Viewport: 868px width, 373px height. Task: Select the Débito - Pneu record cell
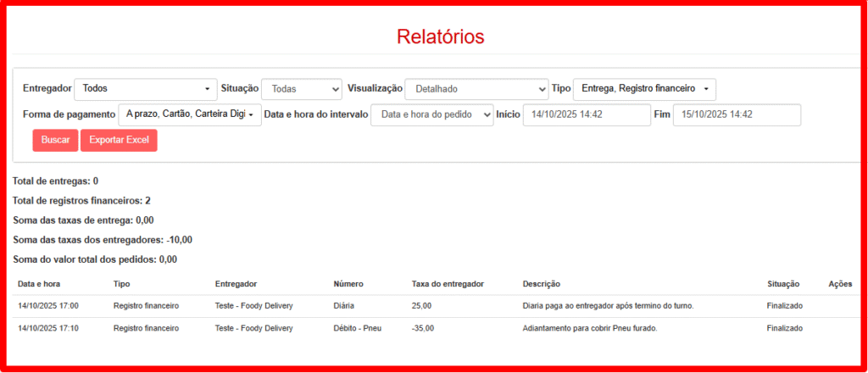pos(358,328)
